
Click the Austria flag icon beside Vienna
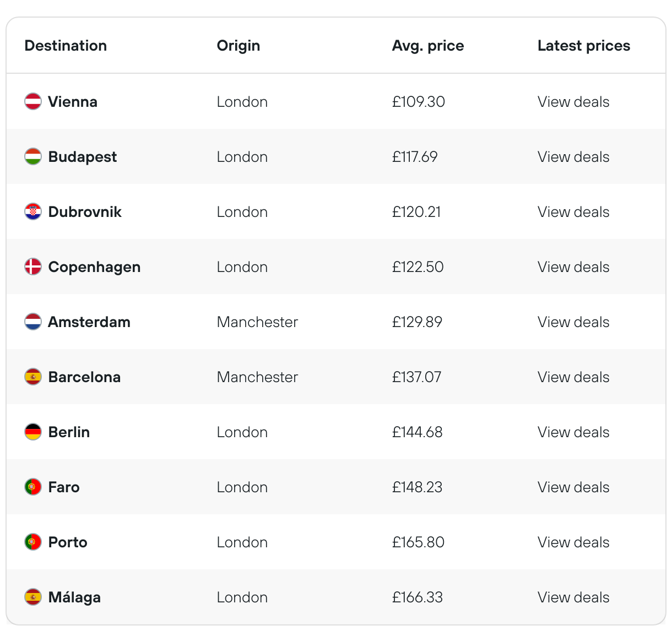click(x=33, y=101)
